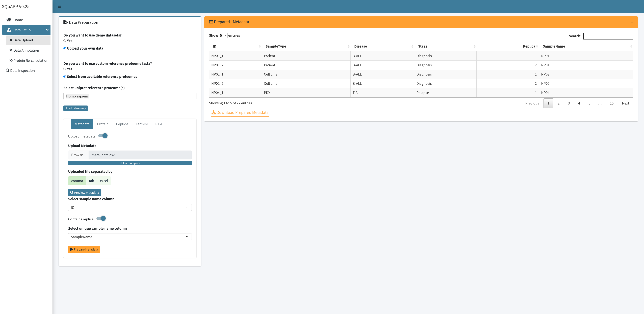Collapse the Prepared Metadata panel minus icon
644x314 pixels.
coord(632,22)
